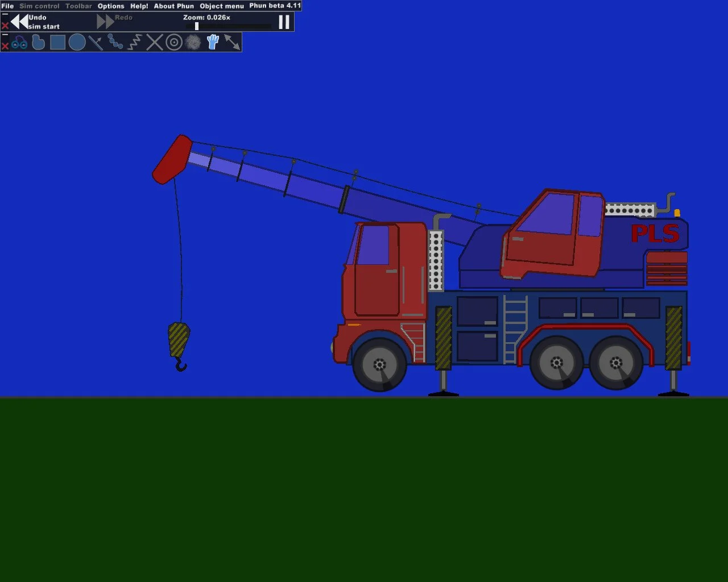The image size is (728, 582).
Task: Open the Object menu
Action: (221, 6)
